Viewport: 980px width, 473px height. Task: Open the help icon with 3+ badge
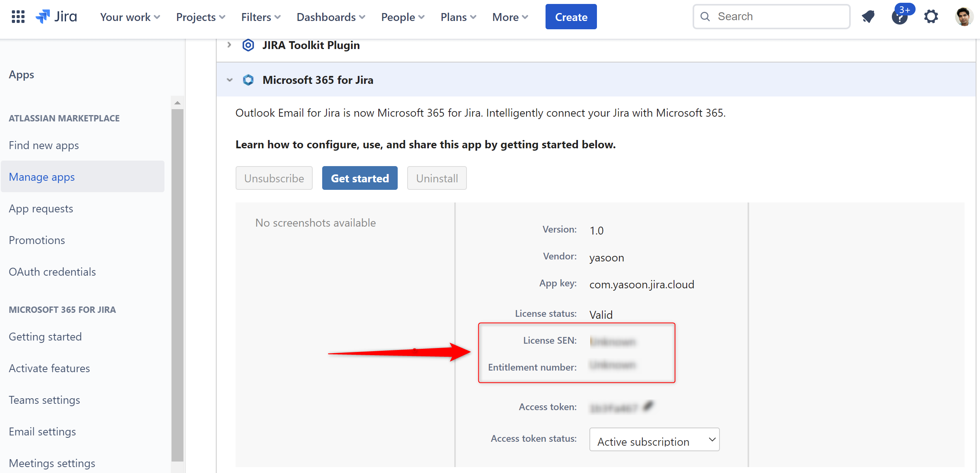tap(899, 17)
